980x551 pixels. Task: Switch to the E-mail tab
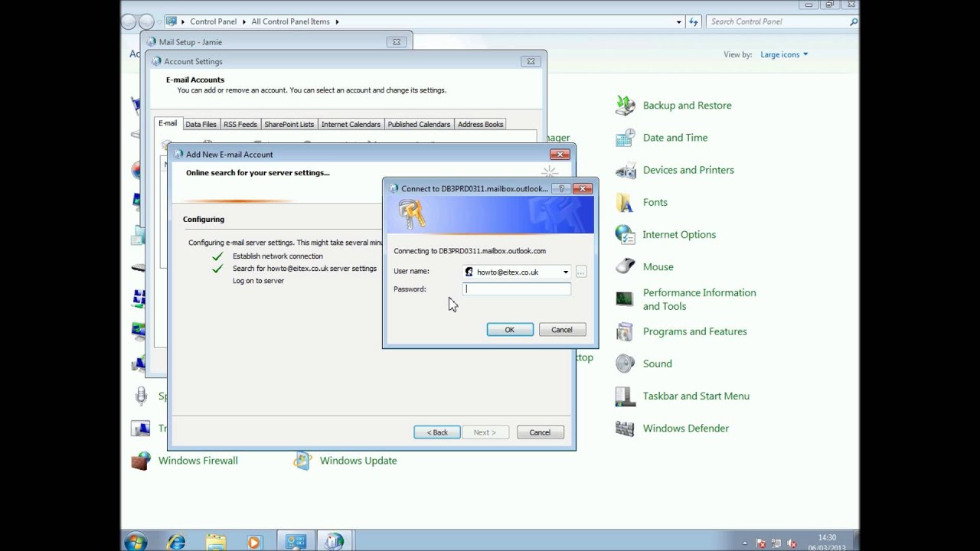[168, 123]
